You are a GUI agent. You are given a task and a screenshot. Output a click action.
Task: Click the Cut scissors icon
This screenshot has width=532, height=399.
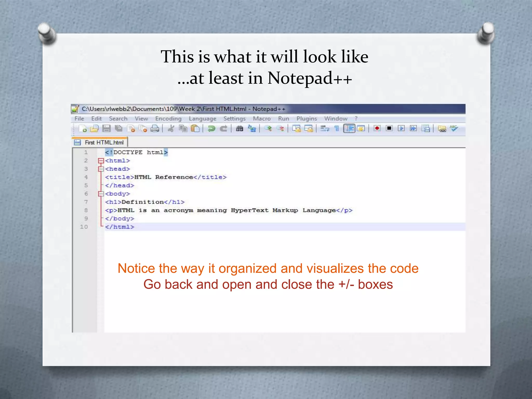tap(171, 128)
